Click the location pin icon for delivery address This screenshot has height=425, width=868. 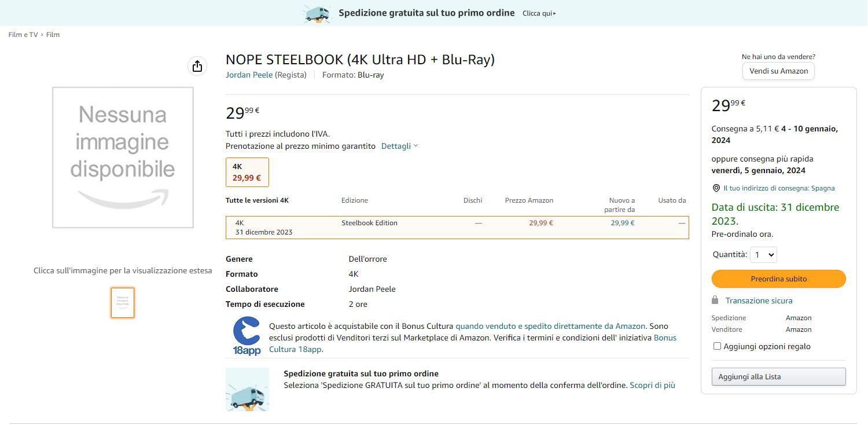[716, 188]
